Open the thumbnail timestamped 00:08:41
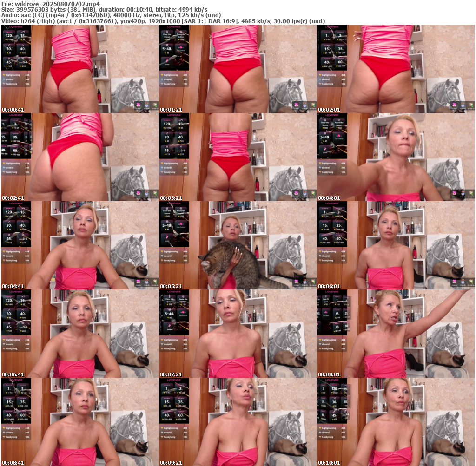476x466 pixels. (x=79, y=422)
